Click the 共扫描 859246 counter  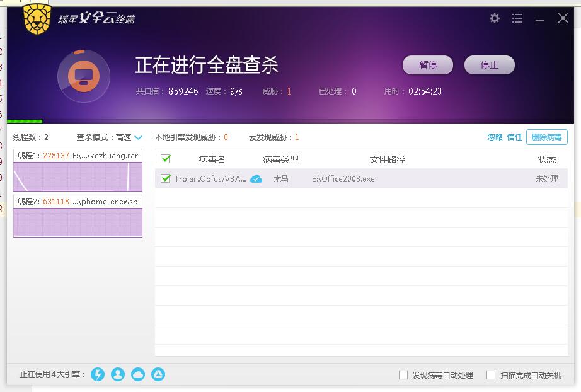coord(167,91)
